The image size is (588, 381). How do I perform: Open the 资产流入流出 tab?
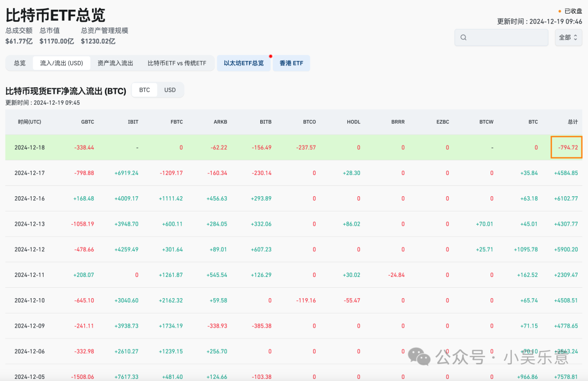115,63
